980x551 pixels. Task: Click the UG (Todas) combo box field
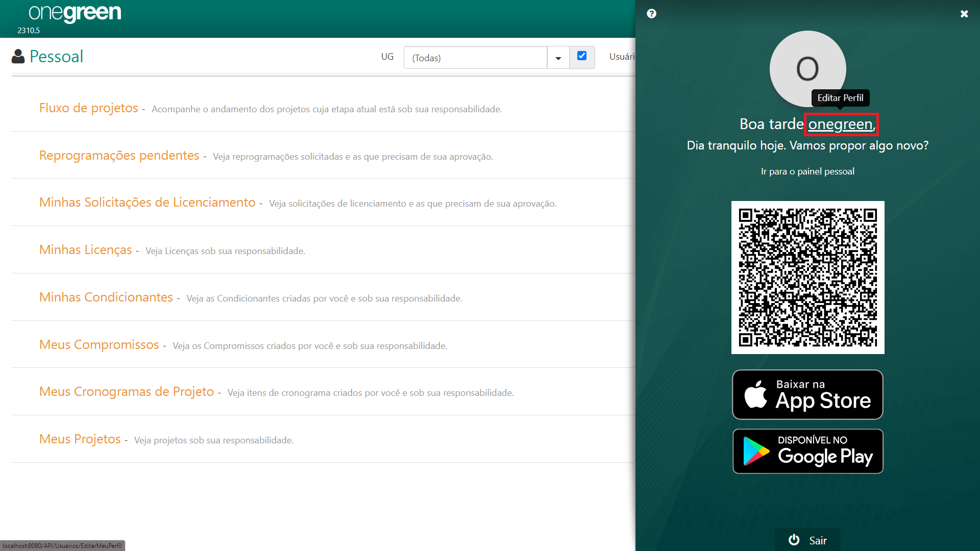coord(475,58)
